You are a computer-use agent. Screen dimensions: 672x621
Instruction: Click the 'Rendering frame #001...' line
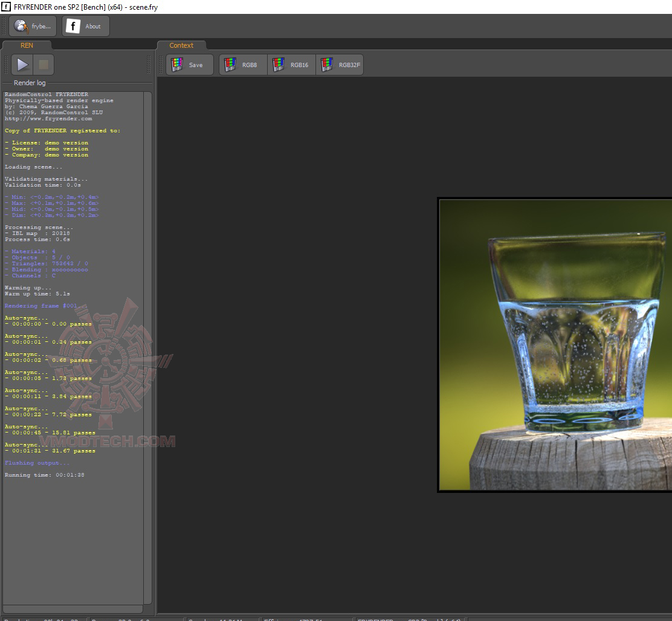(x=45, y=306)
